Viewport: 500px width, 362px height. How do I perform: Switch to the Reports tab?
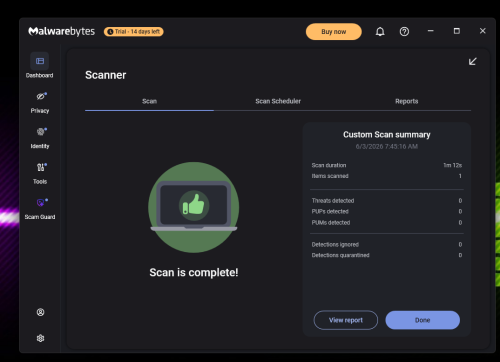click(407, 101)
